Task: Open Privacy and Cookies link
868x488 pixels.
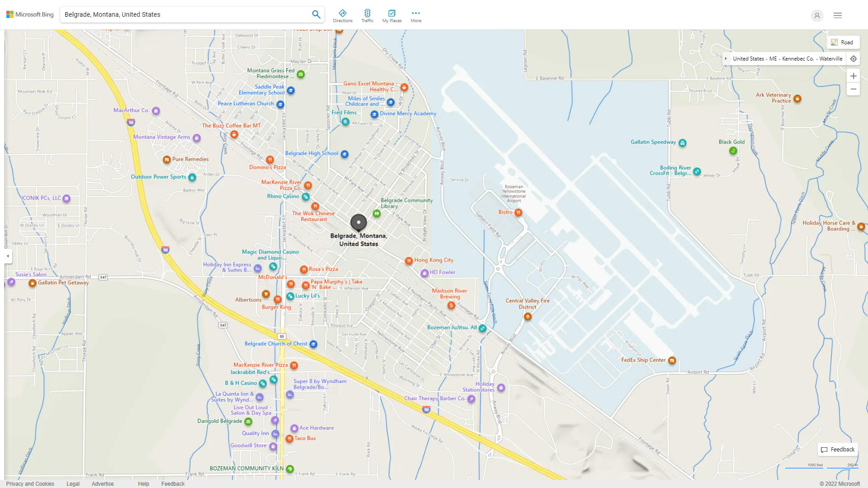Action: tap(30, 483)
